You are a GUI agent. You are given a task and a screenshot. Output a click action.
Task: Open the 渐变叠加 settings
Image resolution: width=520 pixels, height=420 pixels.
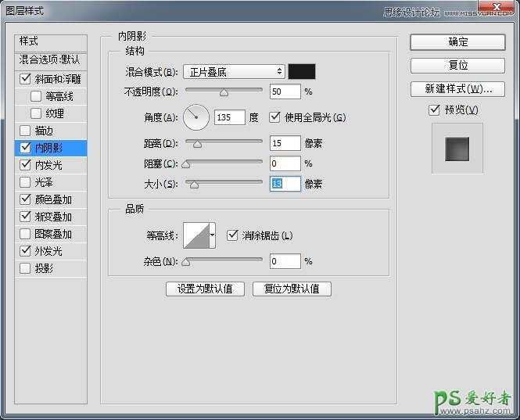click(x=53, y=217)
